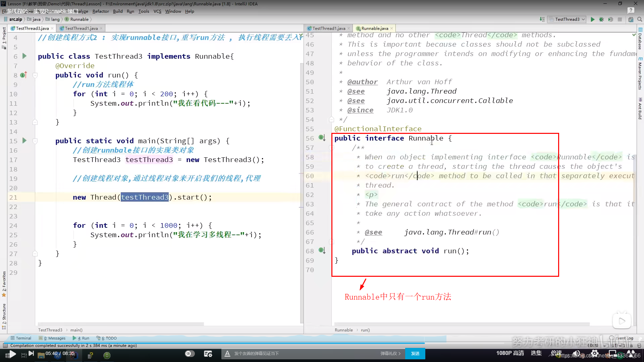Screen dimensions: 644x362
Task: Close the TestThread3.java tab
Action: point(52,29)
